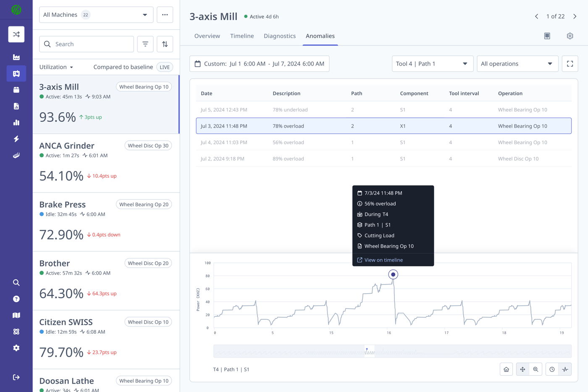Reset chart view with the home icon
The image size is (588, 392).
[x=506, y=369]
